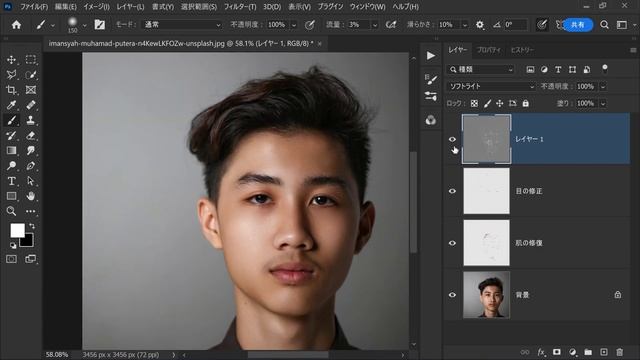Toggle layer filtering on or off
Image resolution: width=640 pixels, height=360 pixels.
[x=605, y=69]
